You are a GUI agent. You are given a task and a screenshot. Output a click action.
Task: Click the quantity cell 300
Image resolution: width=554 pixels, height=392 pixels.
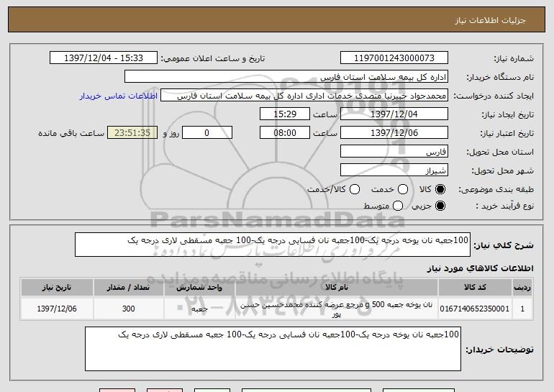128,309
